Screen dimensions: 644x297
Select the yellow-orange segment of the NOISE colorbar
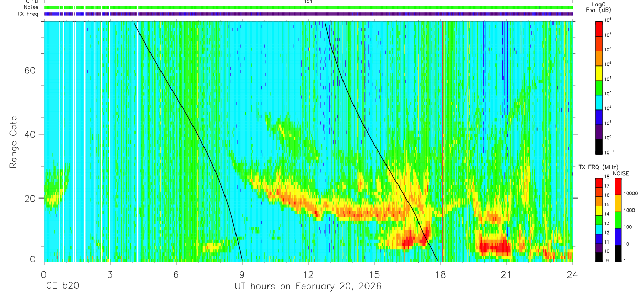pos(618,203)
